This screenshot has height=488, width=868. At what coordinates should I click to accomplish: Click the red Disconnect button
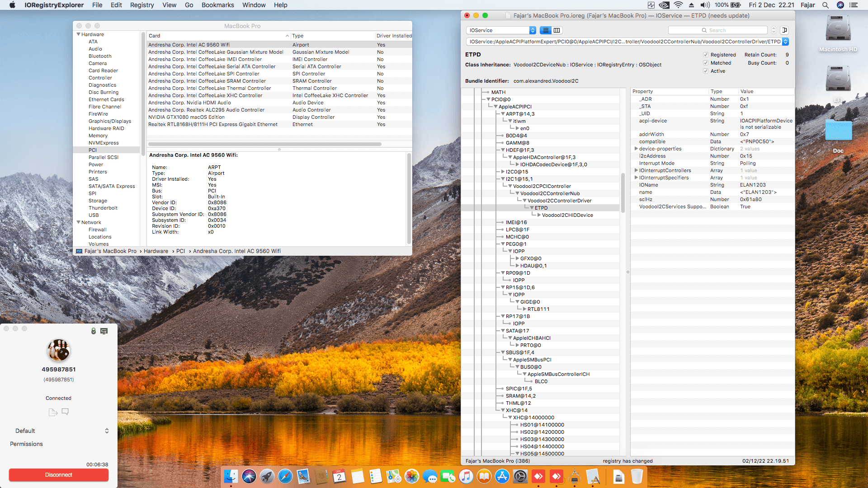(59, 475)
